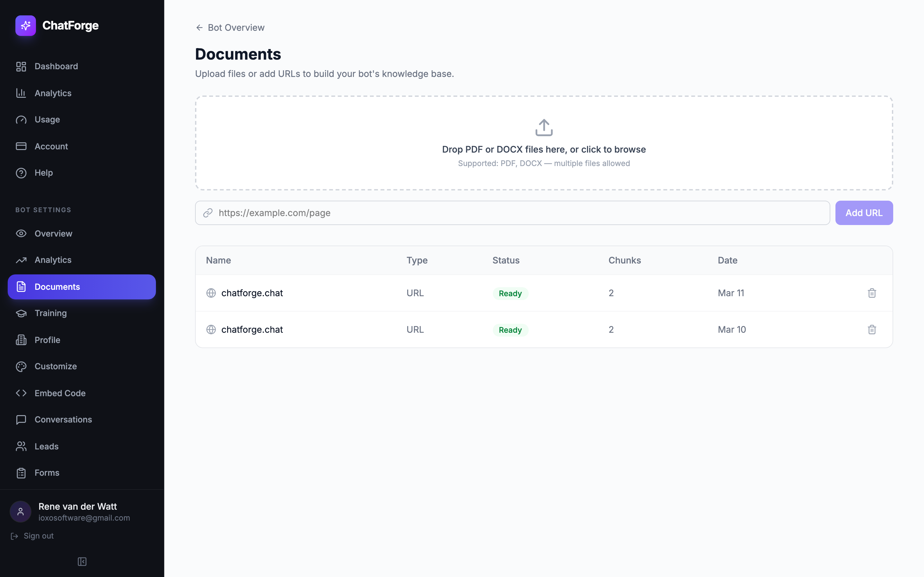Open the Dashboard from the sidebar
924x577 pixels.
(x=56, y=66)
